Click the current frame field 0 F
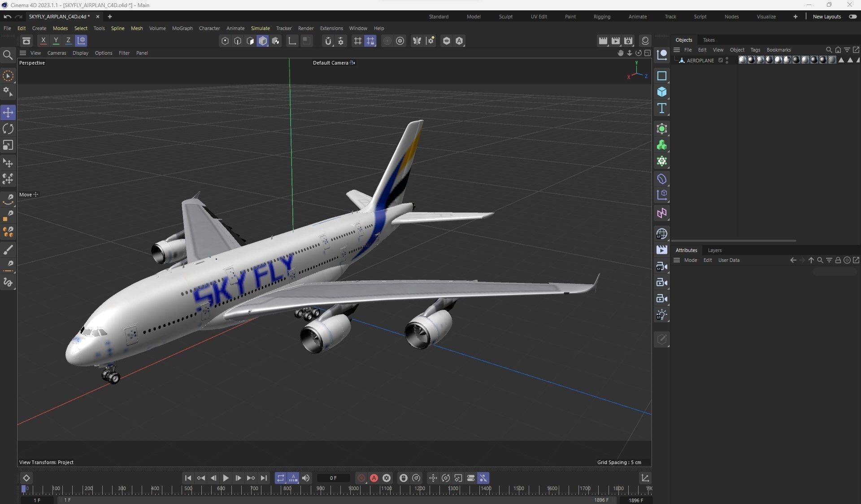The image size is (861, 504). (333, 478)
